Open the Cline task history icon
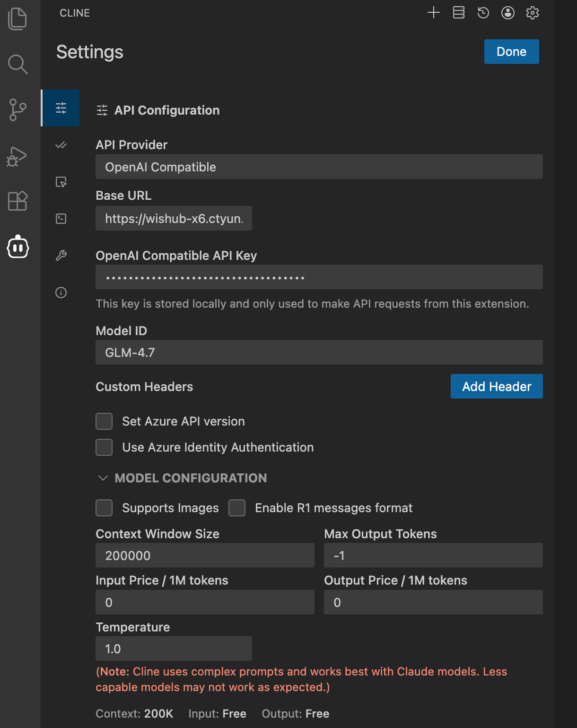 click(483, 13)
